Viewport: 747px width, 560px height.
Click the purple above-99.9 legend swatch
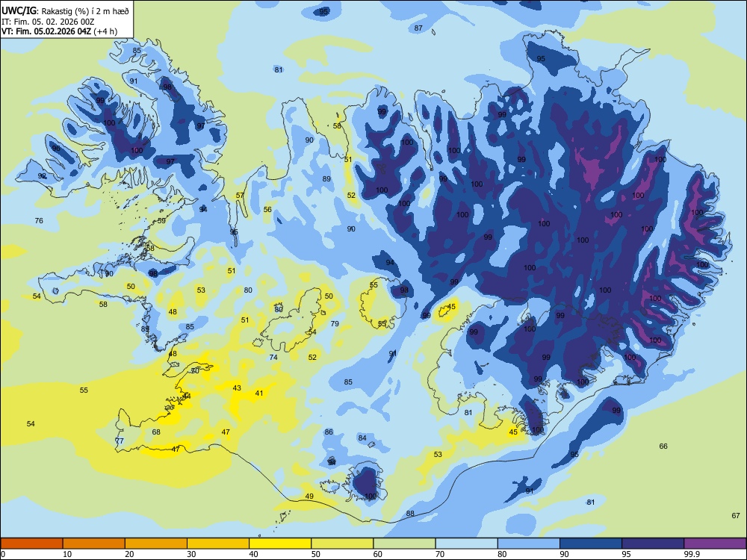pos(715,544)
